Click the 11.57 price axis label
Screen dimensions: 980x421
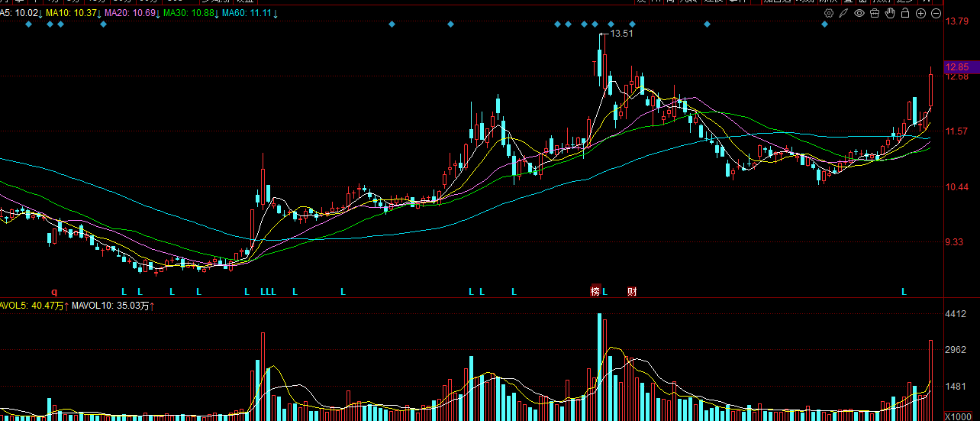click(x=957, y=131)
